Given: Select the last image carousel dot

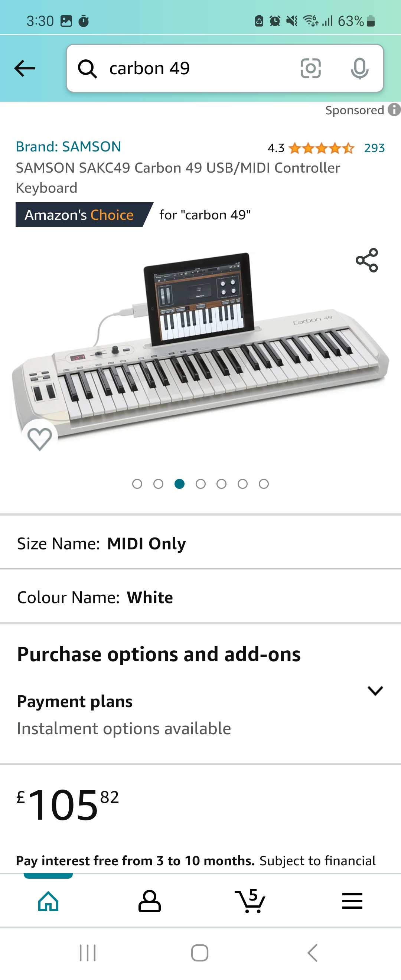Looking at the screenshot, I should point(264,484).
